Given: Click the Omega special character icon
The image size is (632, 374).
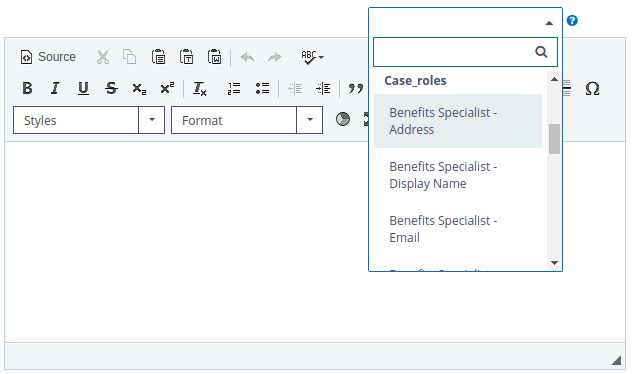Looking at the screenshot, I should (592, 88).
